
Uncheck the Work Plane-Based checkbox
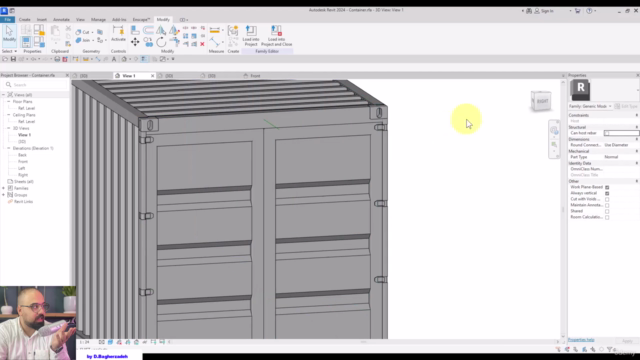[x=607, y=187]
